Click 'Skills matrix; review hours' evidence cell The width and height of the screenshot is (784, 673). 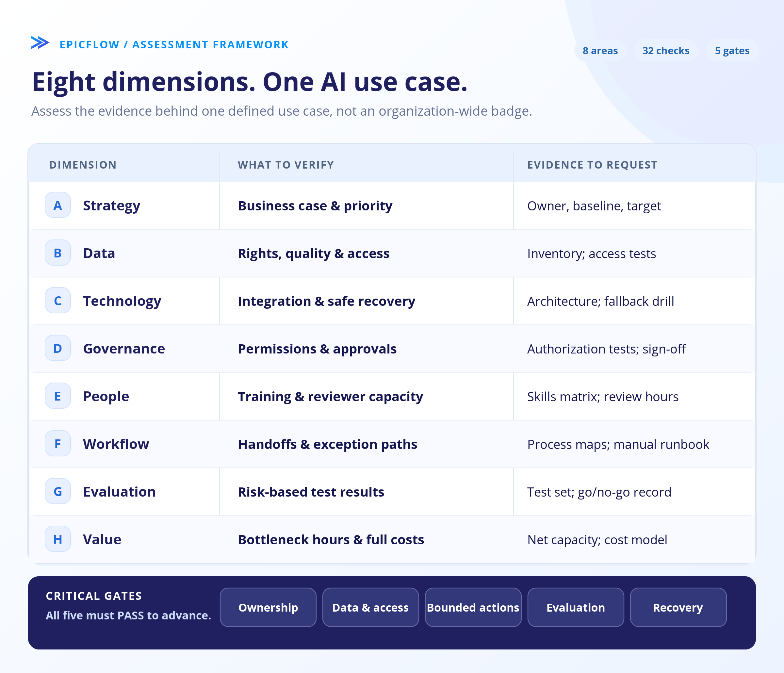pos(603,396)
